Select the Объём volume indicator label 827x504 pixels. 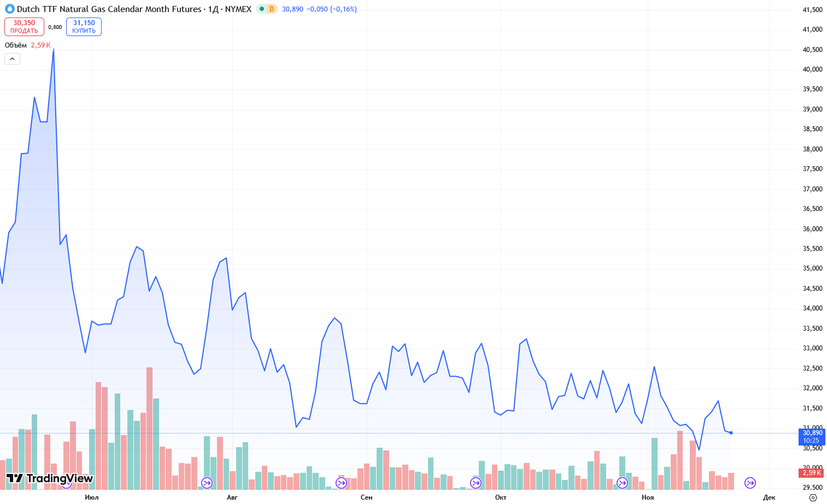click(x=16, y=45)
